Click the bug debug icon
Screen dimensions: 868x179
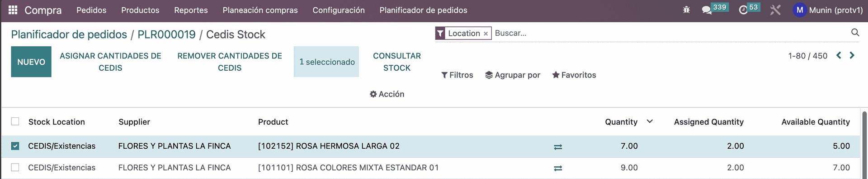[686, 10]
